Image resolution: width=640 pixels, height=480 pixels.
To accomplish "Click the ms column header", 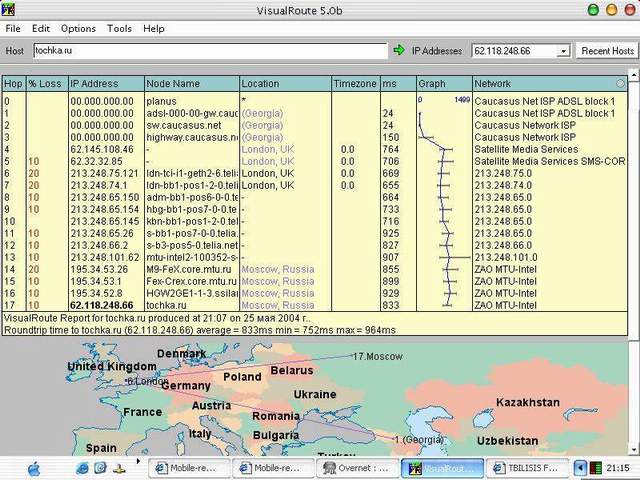I will click(x=398, y=84).
